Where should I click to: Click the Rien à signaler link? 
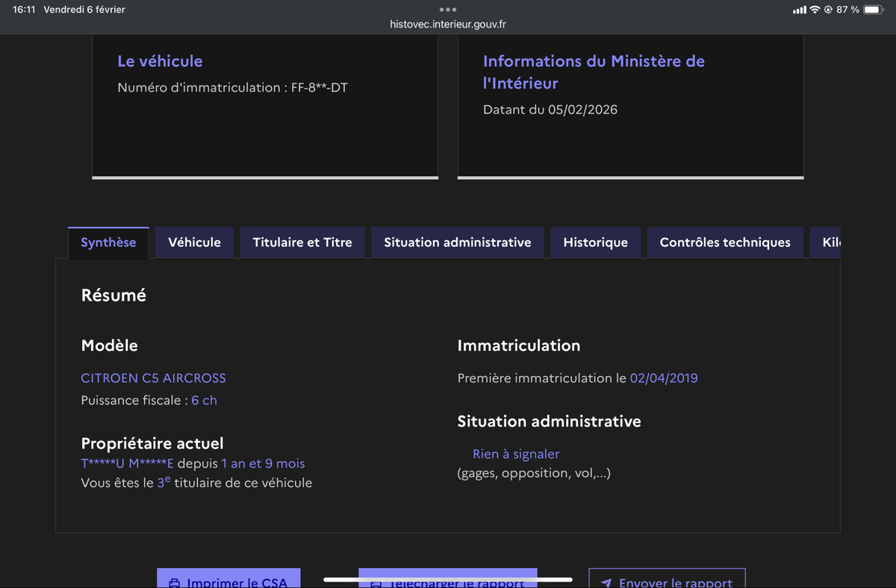515,453
